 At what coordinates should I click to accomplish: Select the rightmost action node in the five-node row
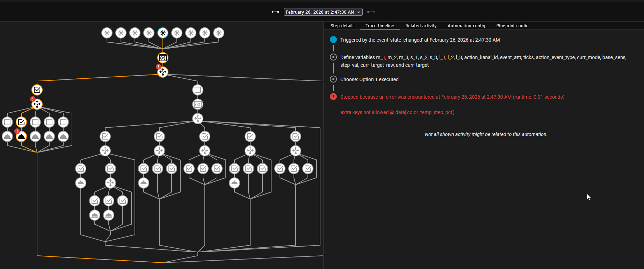63,136
